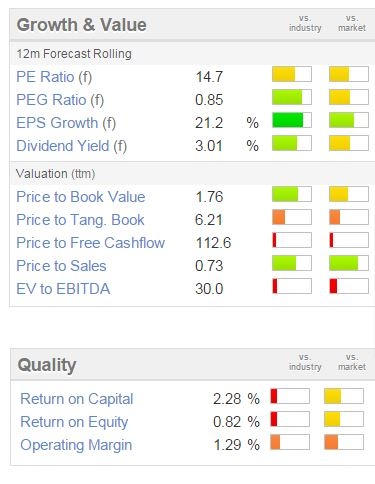Select the Price to Sales link

(61, 266)
